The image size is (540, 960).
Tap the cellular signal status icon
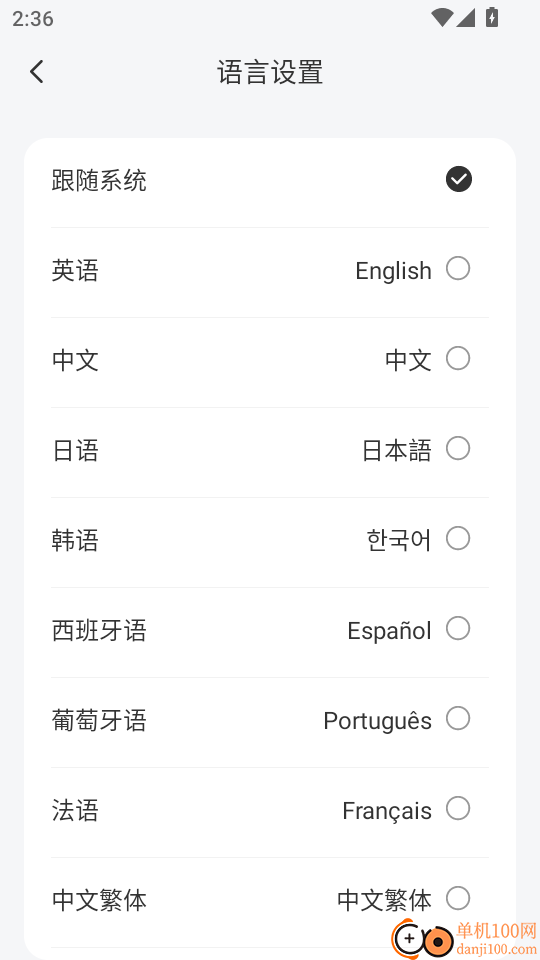point(466,18)
